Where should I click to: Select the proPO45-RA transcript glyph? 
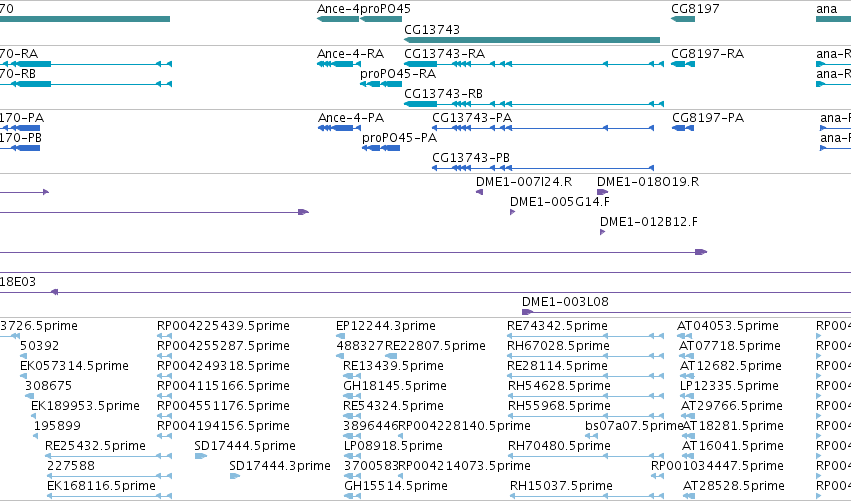pos(381,84)
